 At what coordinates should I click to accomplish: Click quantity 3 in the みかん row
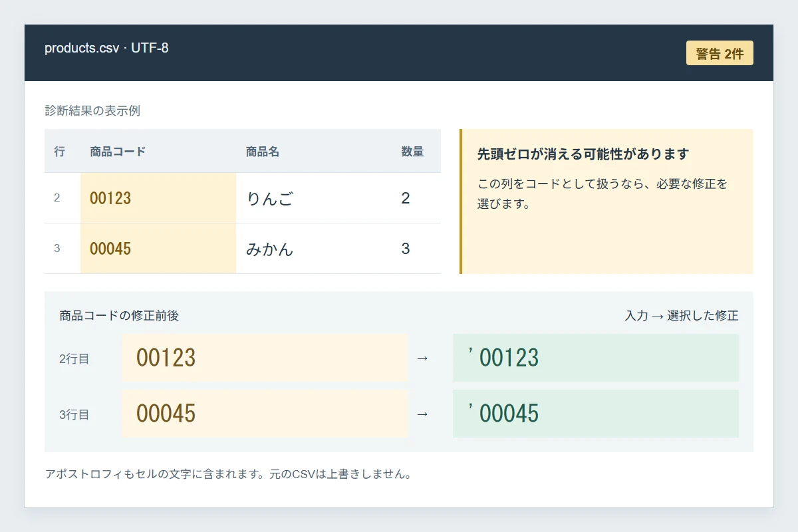tap(406, 249)
